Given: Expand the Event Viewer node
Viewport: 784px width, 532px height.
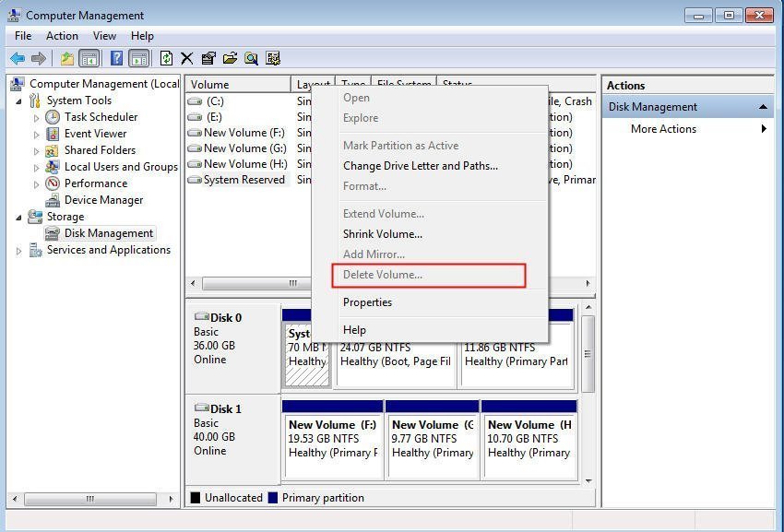Looking at the screenshot, I should coord(36,135).
